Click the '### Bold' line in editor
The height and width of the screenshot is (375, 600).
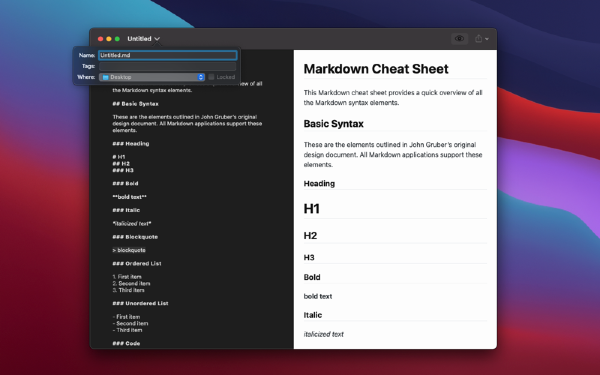coord(125,183)
